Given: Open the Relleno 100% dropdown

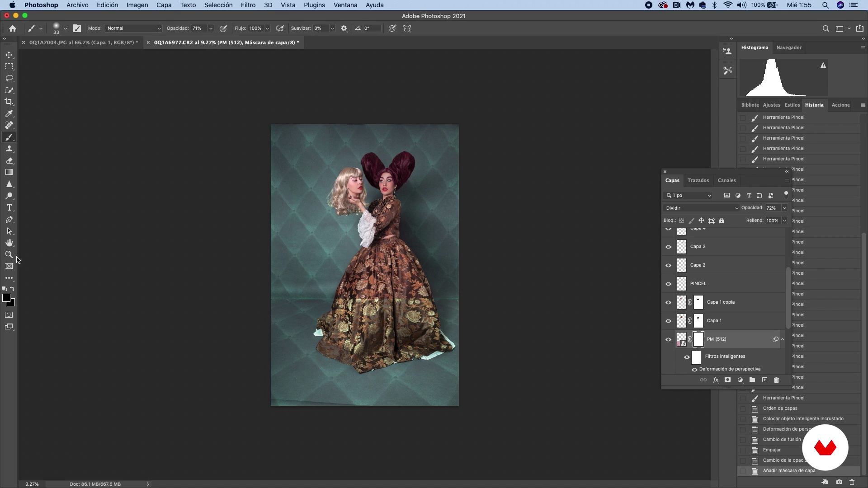Looking at the screenshot, I should (x=784, y=221).
